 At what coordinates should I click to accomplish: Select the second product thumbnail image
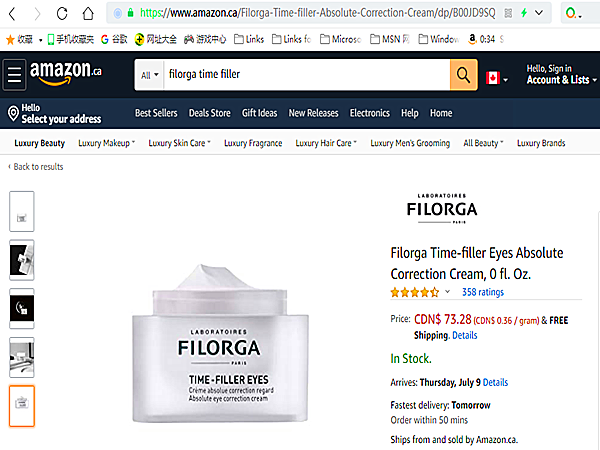(22, 260)
